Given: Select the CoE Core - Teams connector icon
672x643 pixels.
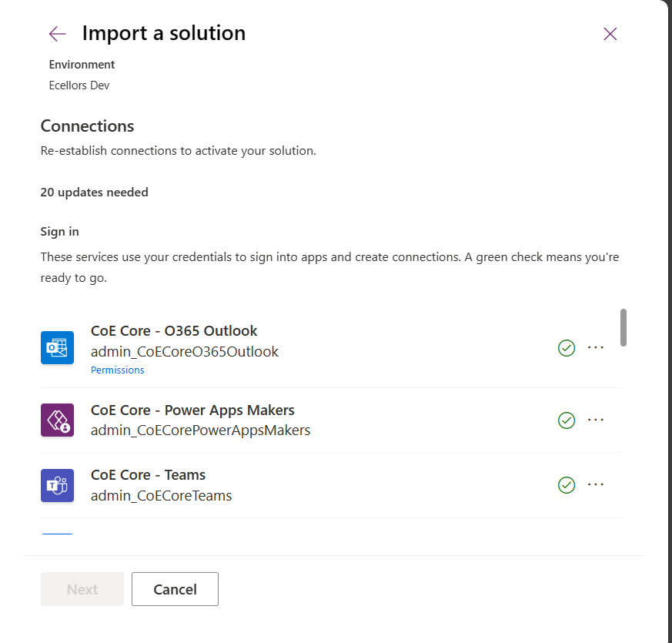Looking at the screenshot, I should (x=57, y=484).
